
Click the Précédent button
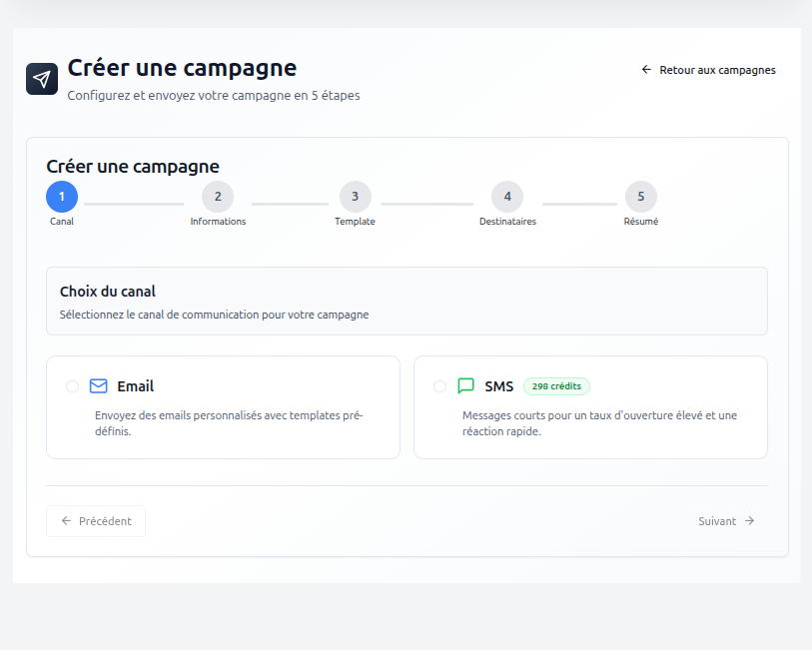tap(96, 520)
